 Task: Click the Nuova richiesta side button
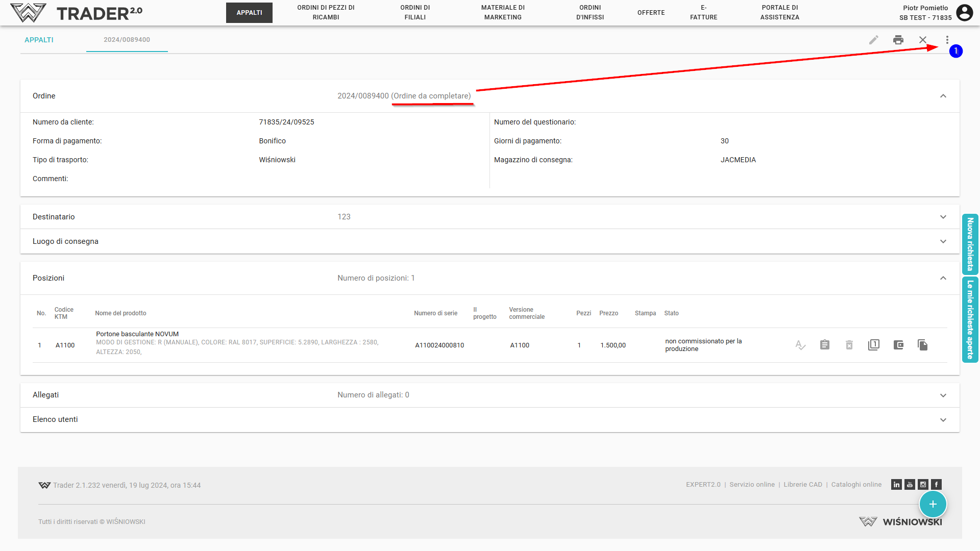970,244
